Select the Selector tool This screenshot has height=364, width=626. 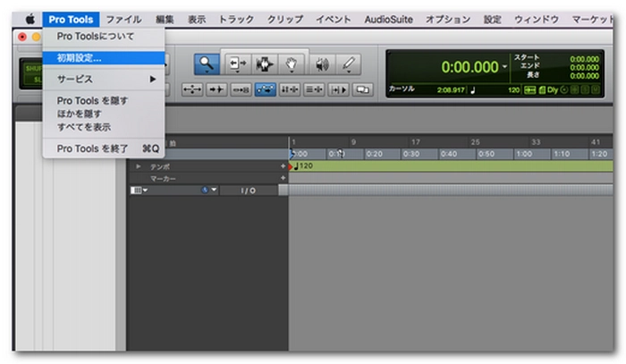tap(264, 64)
